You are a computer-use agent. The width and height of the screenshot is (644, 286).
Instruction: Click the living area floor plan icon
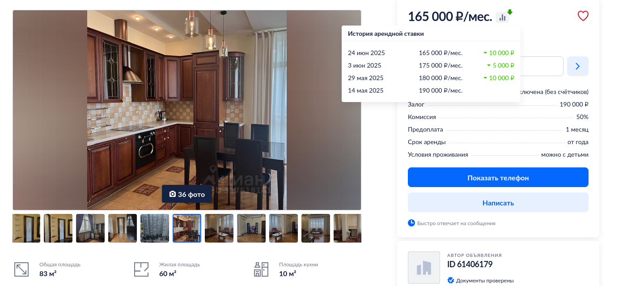(x=141, y=269)
